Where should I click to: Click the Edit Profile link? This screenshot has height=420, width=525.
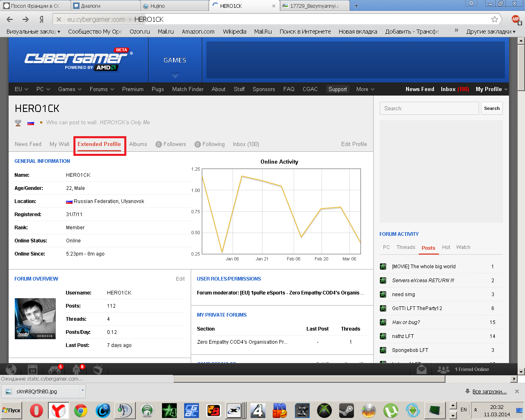(354, 144)
